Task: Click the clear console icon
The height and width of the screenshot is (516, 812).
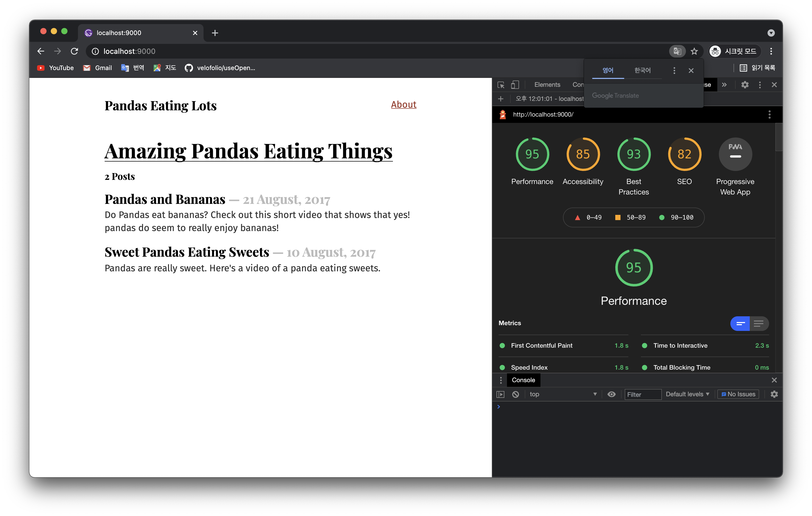Action: 515,394
